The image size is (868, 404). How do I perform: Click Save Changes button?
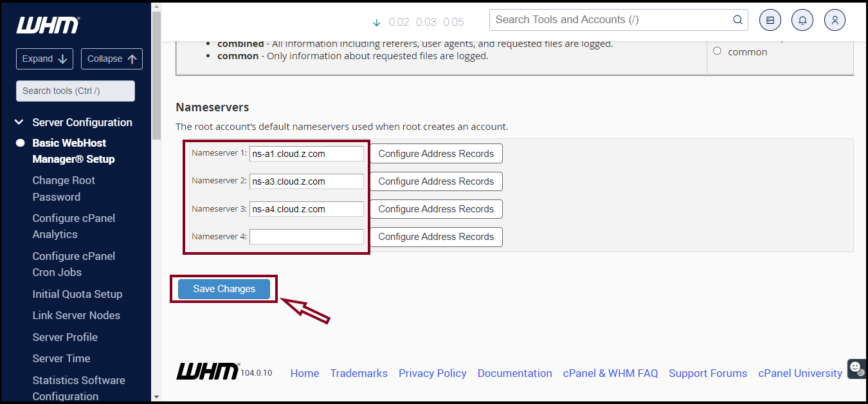tap(223, 289)
